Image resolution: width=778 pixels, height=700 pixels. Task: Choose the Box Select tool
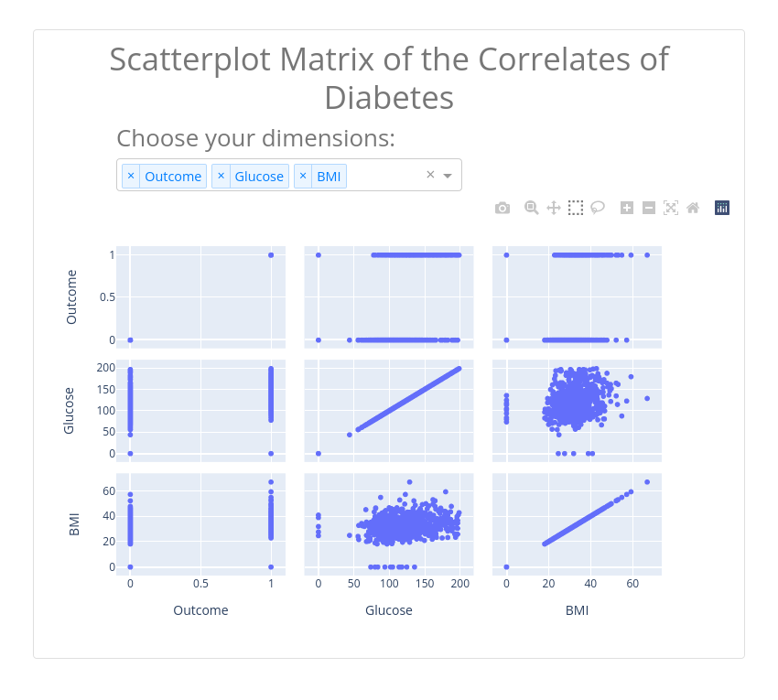576,208
